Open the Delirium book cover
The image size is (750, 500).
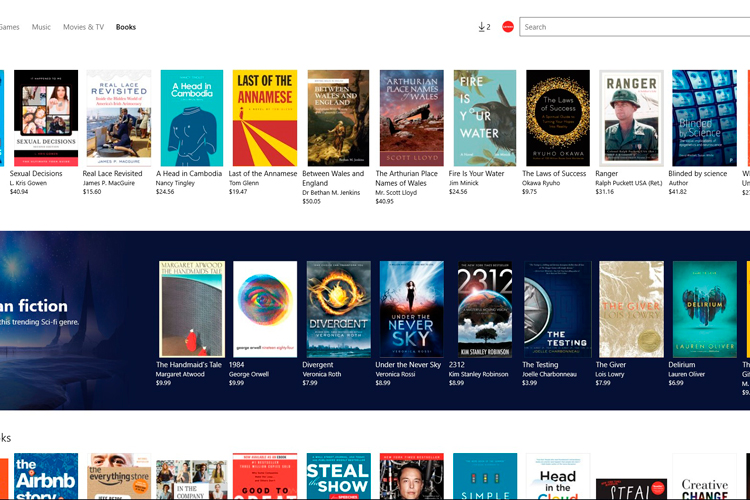click(x=705, y=309)
